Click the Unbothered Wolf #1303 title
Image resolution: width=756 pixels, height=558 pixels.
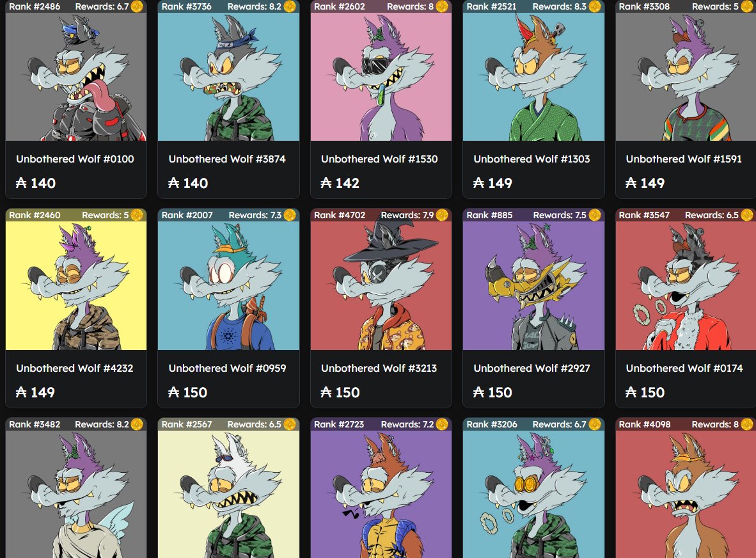(x=532, y=159)
